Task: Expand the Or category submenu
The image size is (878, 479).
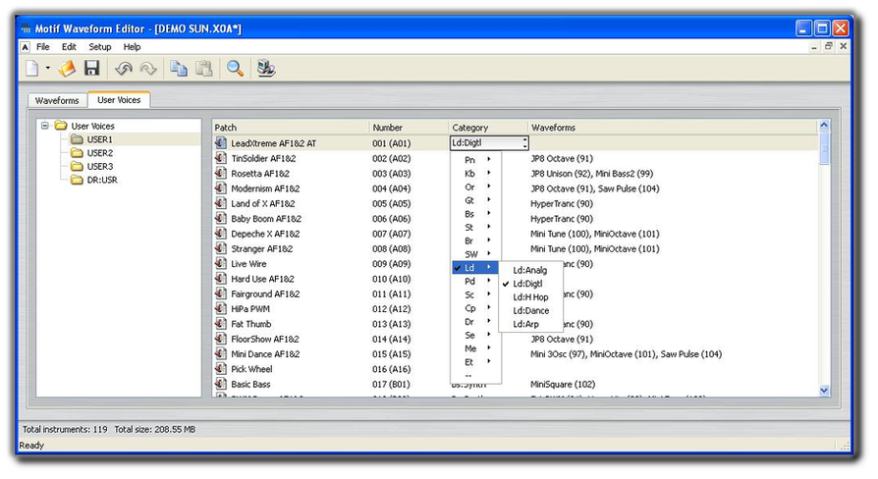Action: click(x=476, y=187)
